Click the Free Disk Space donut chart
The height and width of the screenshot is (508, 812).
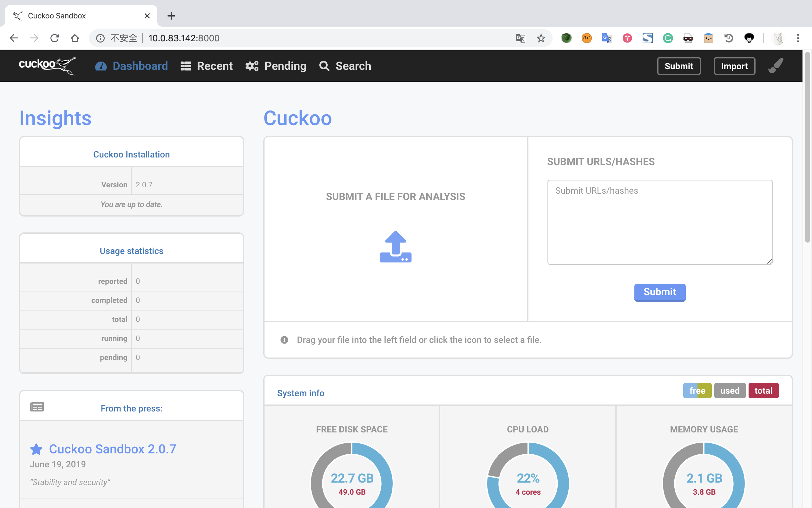352,475
